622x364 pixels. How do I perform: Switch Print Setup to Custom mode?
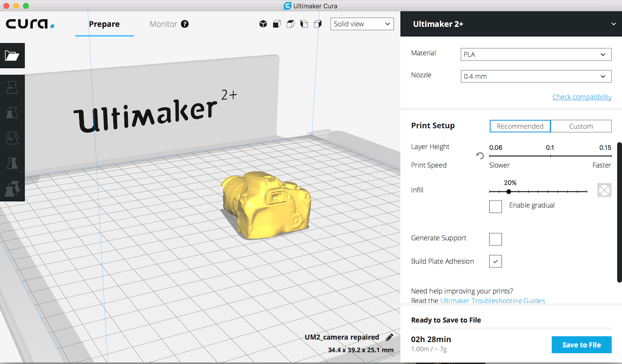[581, 126]
